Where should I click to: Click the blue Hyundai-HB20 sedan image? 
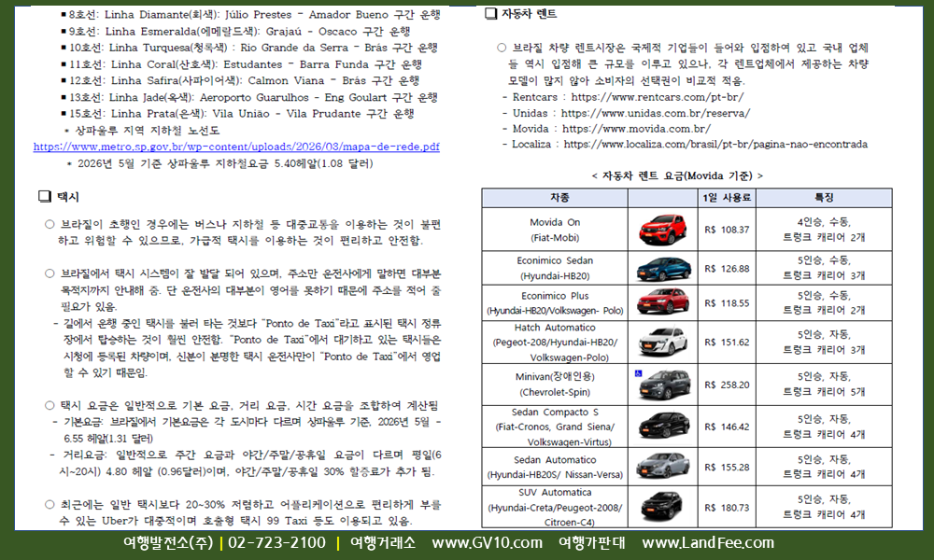662,269
